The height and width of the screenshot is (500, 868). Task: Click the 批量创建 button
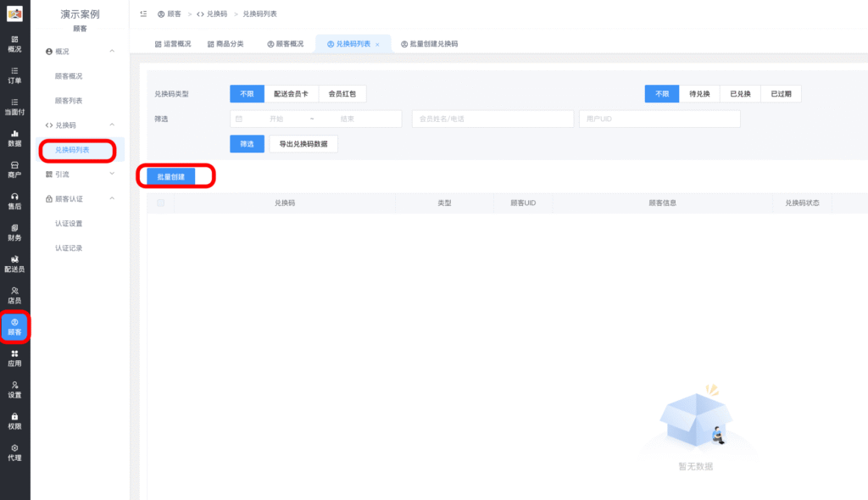(170, 176)
